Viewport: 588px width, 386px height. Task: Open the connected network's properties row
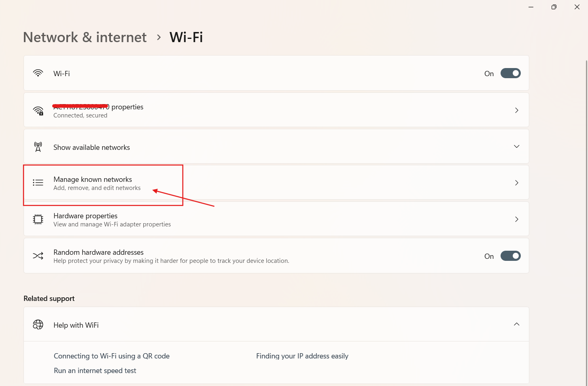coord(276,110)
